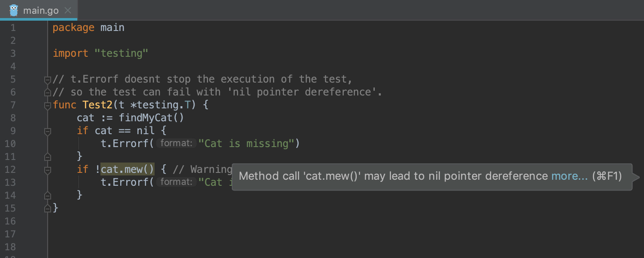The height and width of the screenshot is (258, 644).
Task: Click fold marker on line 6 comment
Action: tap(48, 92)
